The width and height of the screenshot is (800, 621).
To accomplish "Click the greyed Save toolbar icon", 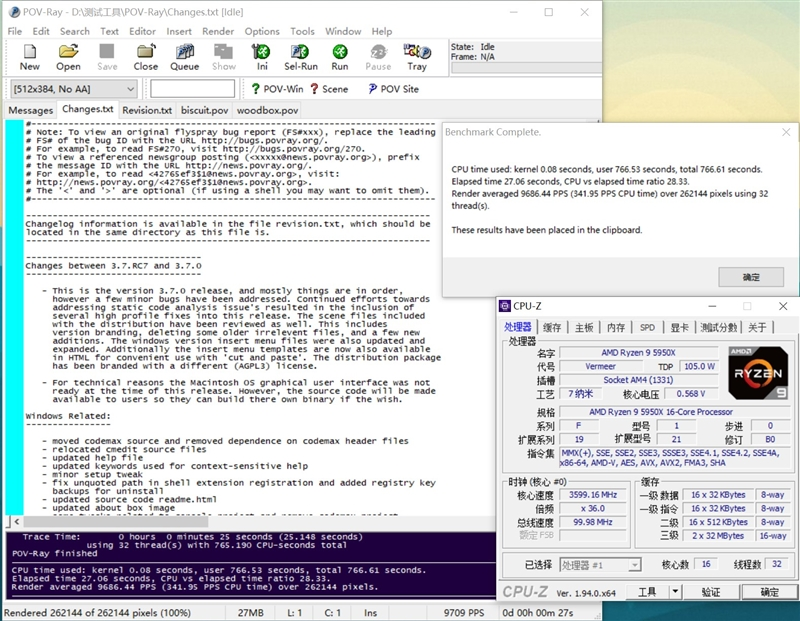I will [107, 52].
